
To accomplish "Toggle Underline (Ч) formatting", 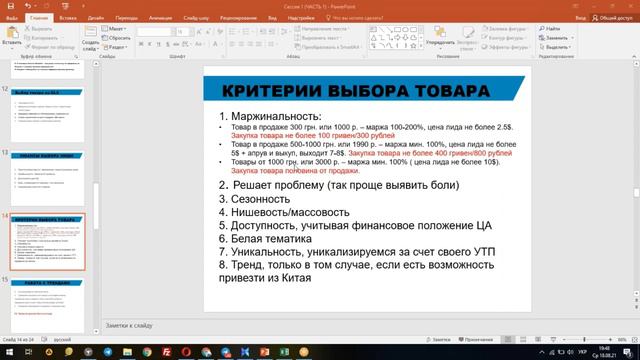I will tap(158, 44).
